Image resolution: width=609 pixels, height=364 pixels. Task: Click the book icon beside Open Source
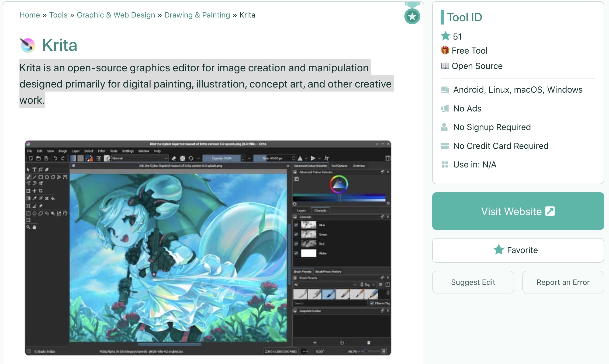(445, 66)
